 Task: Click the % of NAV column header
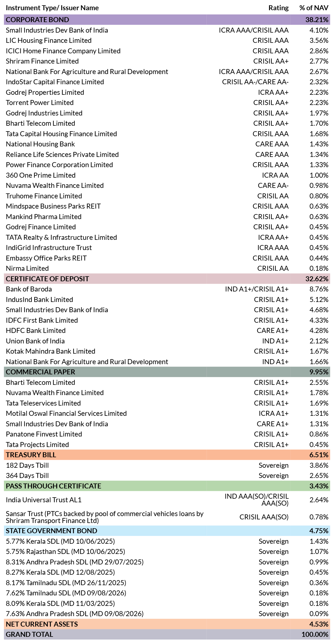314,8
